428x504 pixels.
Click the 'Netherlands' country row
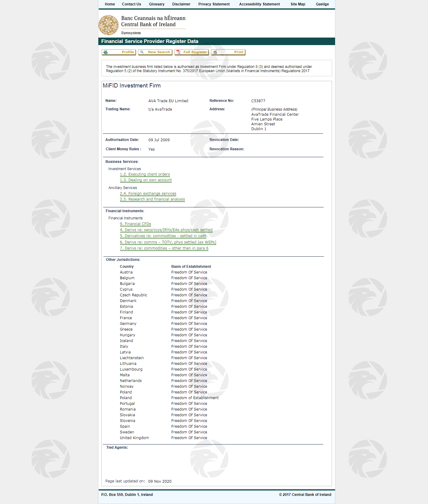click(164, 381)
